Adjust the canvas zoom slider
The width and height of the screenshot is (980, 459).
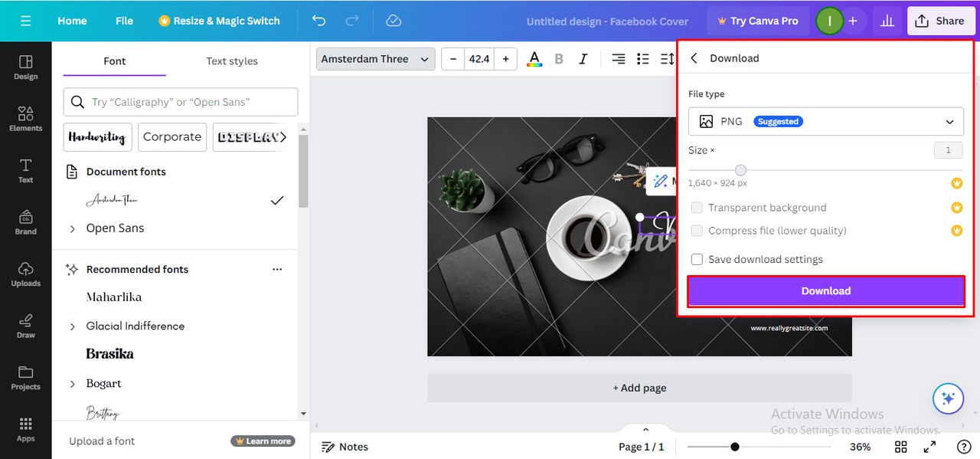(x=735, y=447)
